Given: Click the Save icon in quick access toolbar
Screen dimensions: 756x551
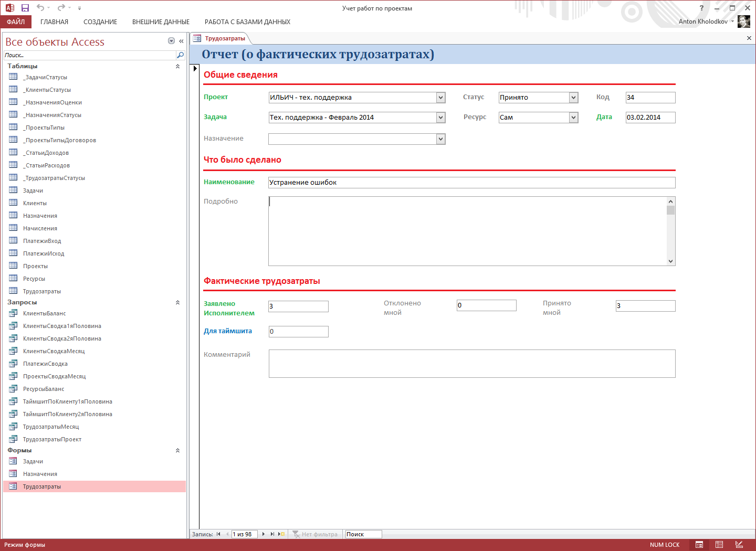Looking at the screenshot, I should pyautogui.click(x=25, y=8).
